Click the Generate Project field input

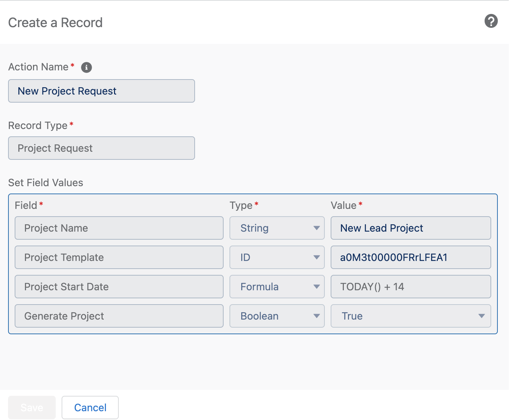[x=119, y=316]
